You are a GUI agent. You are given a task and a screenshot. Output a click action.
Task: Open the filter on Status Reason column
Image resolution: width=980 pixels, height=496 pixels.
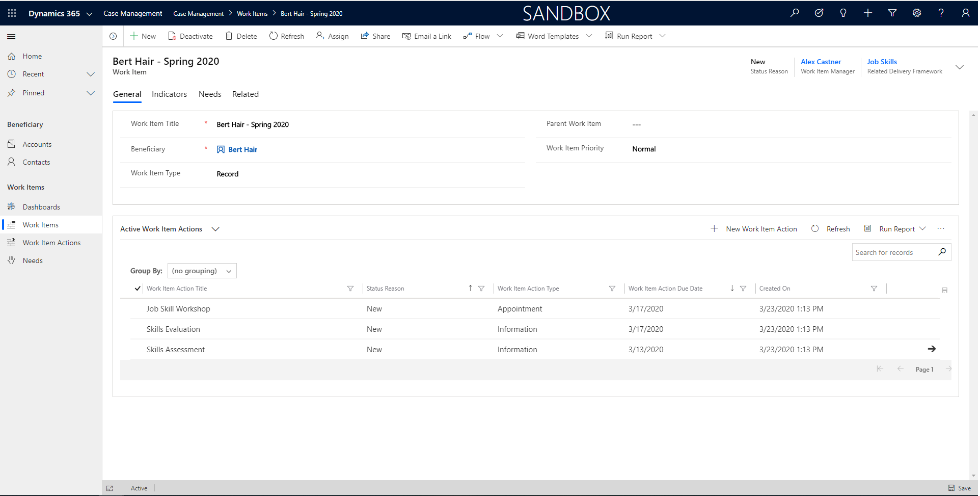pyautogui.click(x=482, y=289)
